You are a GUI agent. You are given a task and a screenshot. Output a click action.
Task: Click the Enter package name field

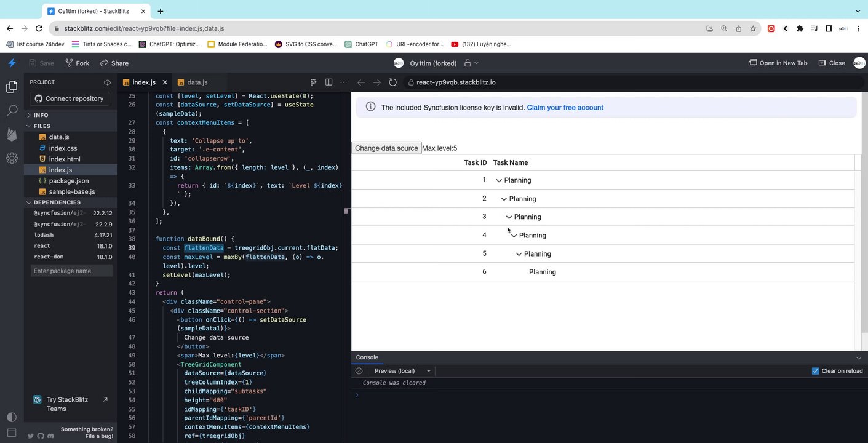tap(71, 271)
